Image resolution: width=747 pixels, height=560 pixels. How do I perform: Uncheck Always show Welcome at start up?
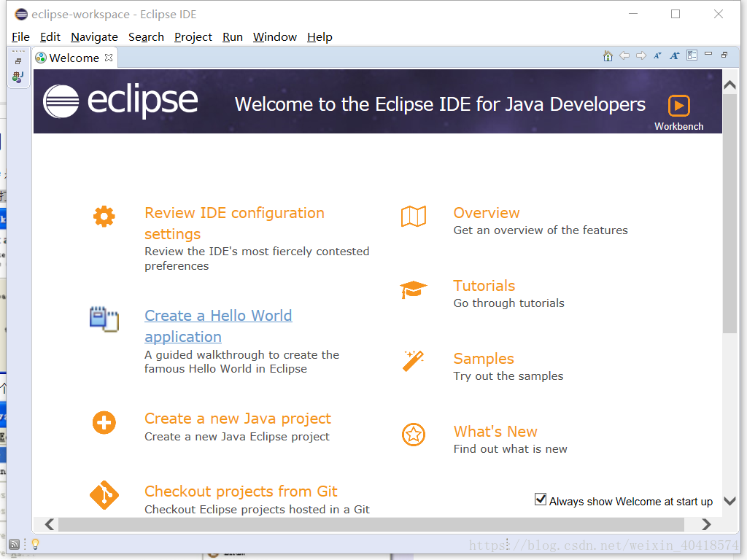(541, 499)
